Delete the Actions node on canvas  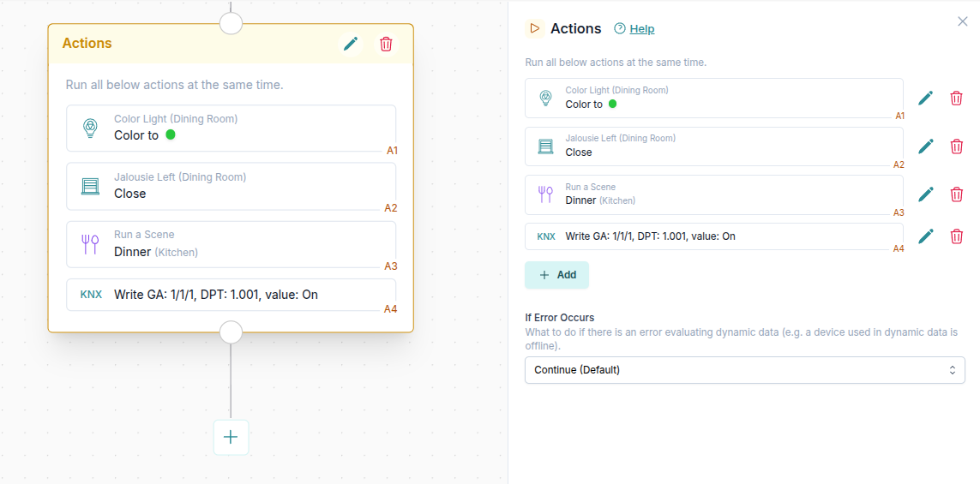coord(386,44)
